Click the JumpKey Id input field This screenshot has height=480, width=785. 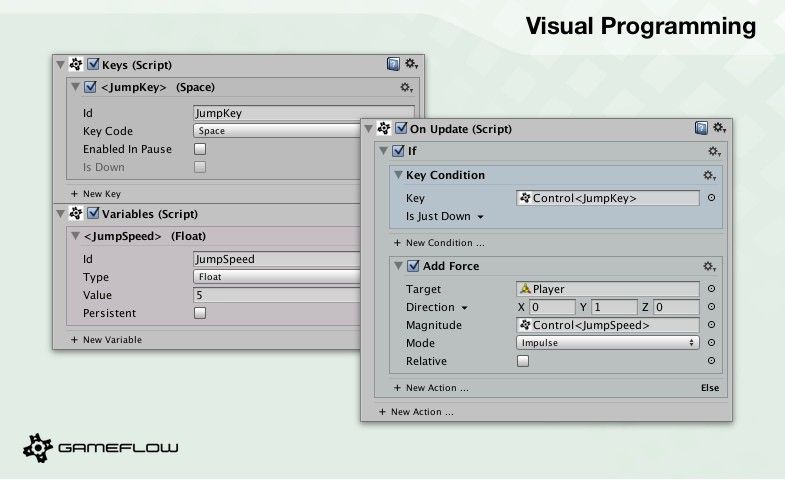point(303,113)
